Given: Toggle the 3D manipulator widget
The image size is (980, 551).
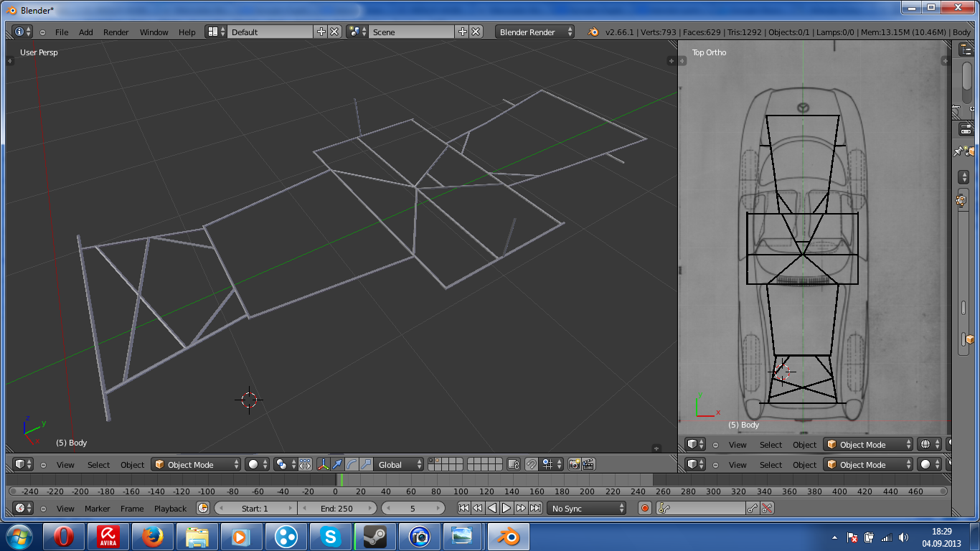Looking at the screenshot, I should pos(323,464).
